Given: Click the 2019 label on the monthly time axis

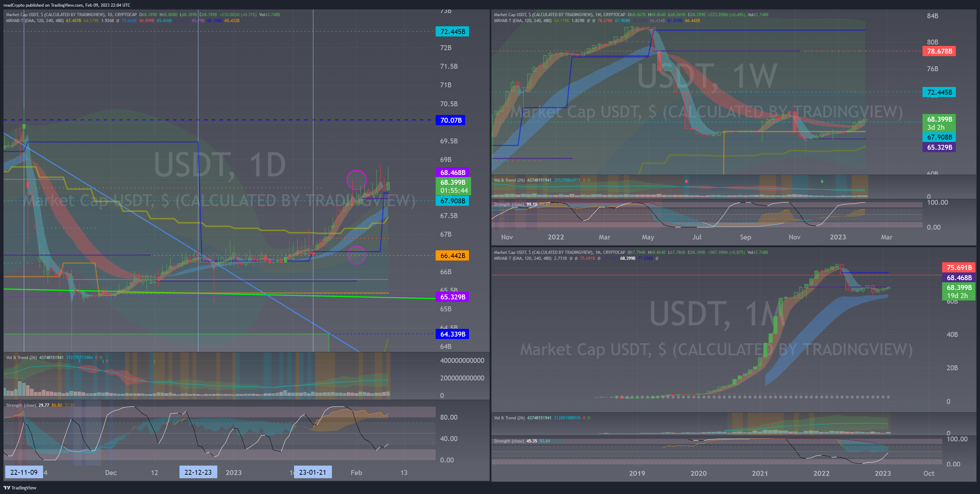Looking at the screenshot, I should click(637, 473).
